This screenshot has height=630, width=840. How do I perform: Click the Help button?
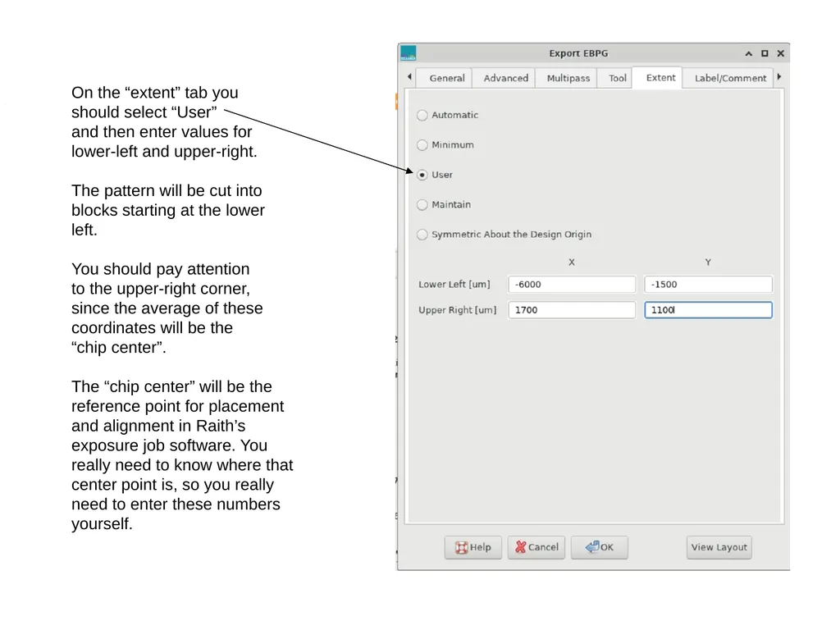(x=473, y=547)
